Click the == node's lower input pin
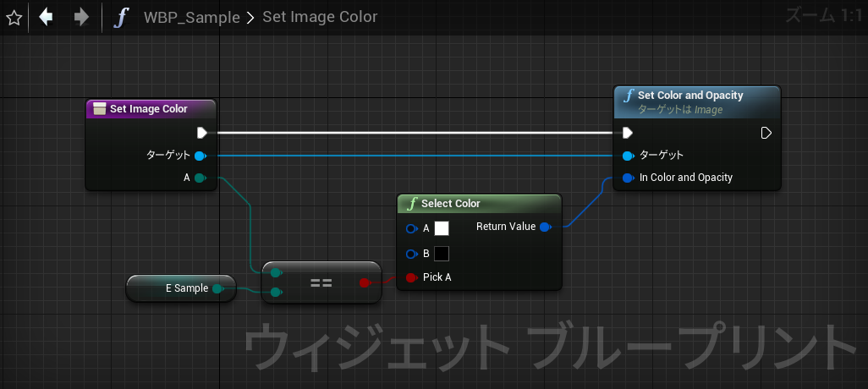Image resolution: width=868 pixels, height=389 pixels. click(x=276, y=292)
